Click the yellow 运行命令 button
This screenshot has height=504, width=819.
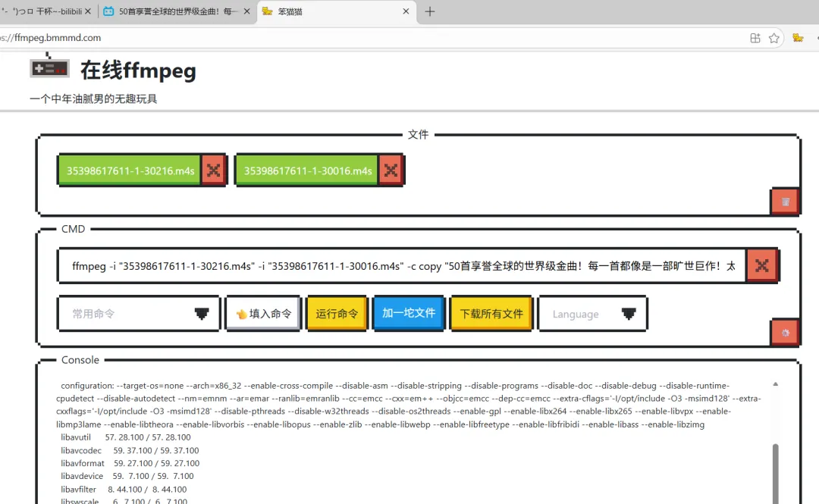[337, 313]
